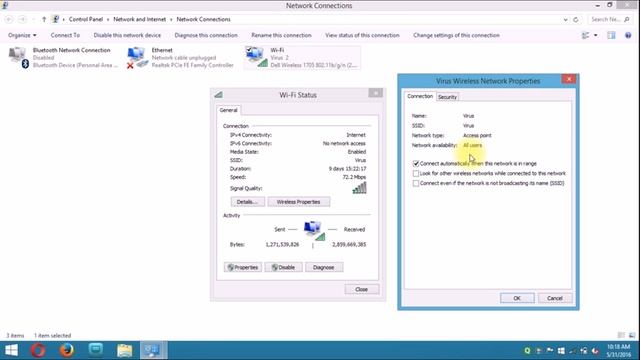Click the 'All users' network availability value
This screenshot has width=640, height=360.
click(472, 145)
